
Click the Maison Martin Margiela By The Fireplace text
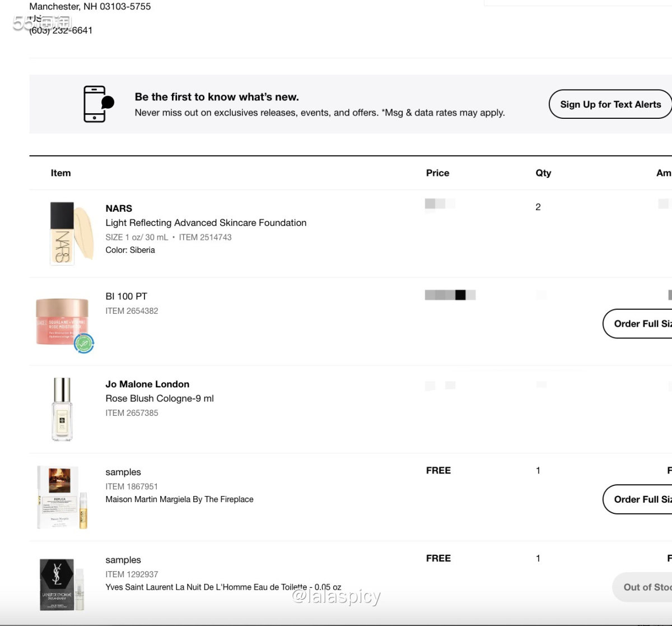tap(179, 499)
